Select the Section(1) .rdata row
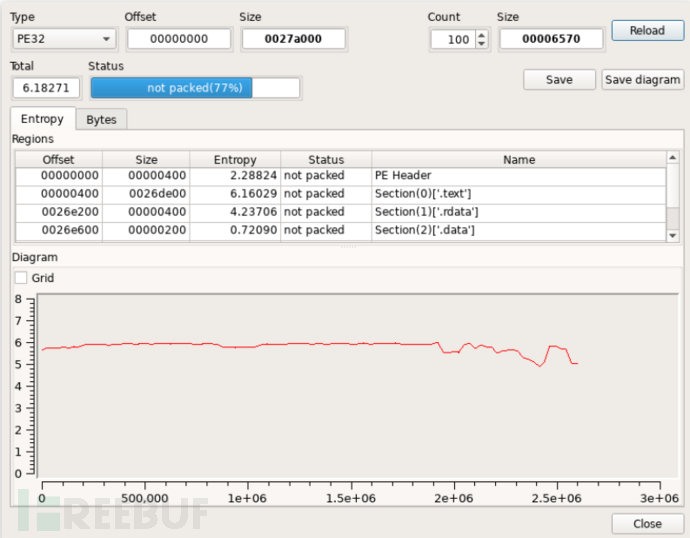This screenshot has width=690, height=538. pyautogui.click(x=340, y=211)
